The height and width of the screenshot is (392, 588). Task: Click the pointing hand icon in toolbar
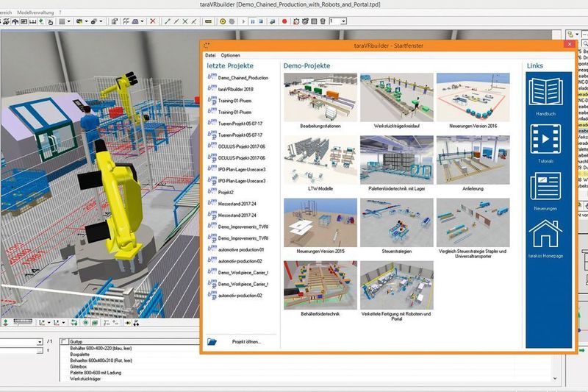click(50, 22)
